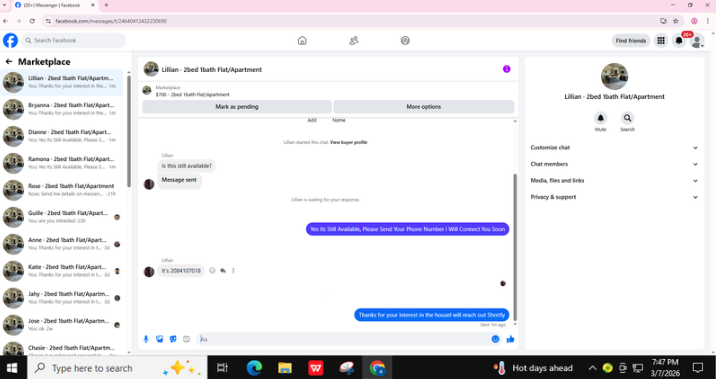This screenshot has width=716, height=379.
Task: Show hidden system tray icons
Action: (592, 368)
